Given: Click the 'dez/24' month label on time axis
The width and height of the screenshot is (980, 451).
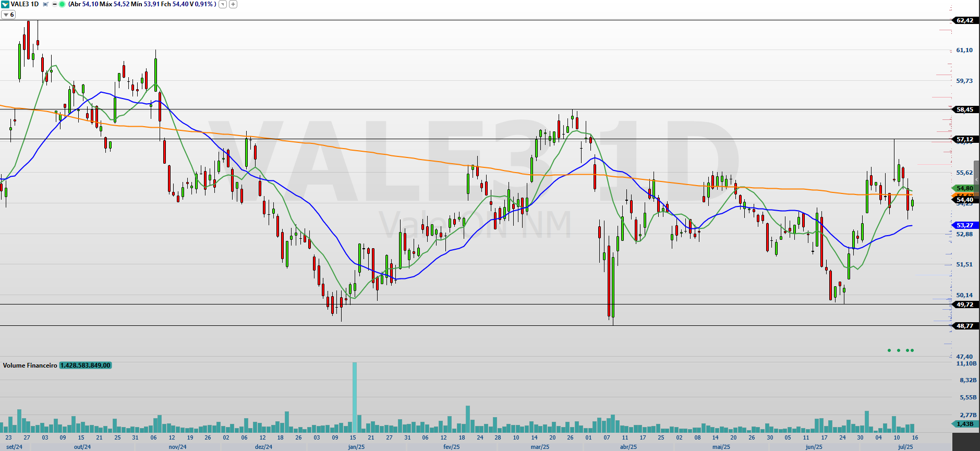Looking at the screenshot, I should pos(263,447).
